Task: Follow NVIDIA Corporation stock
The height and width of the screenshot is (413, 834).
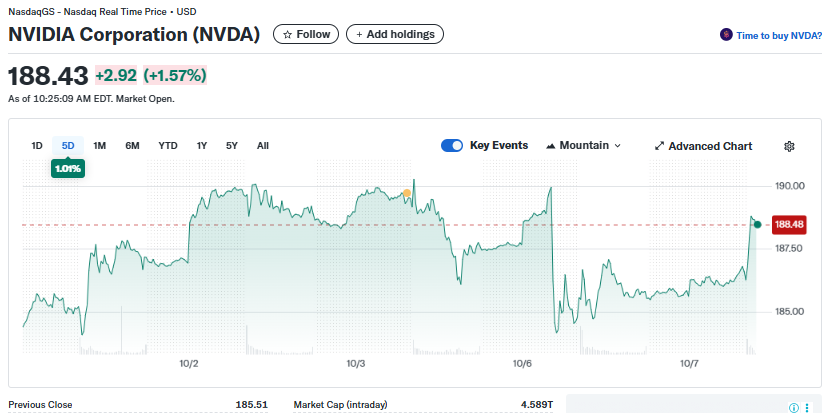Action: [x=306, y=34]
